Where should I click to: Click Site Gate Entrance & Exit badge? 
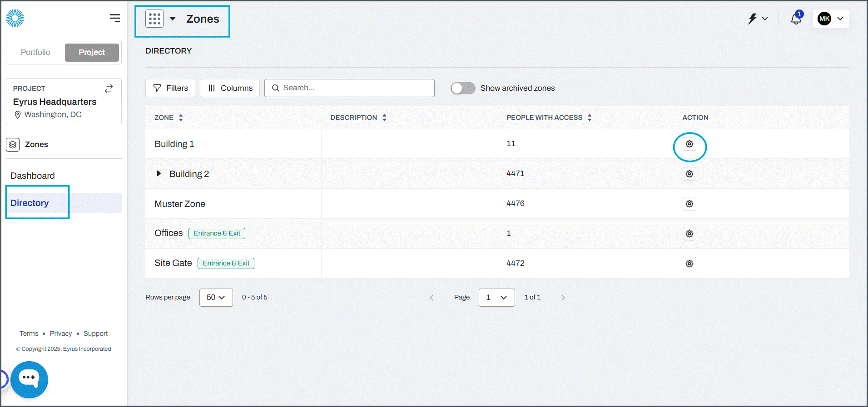click(226, 263)
